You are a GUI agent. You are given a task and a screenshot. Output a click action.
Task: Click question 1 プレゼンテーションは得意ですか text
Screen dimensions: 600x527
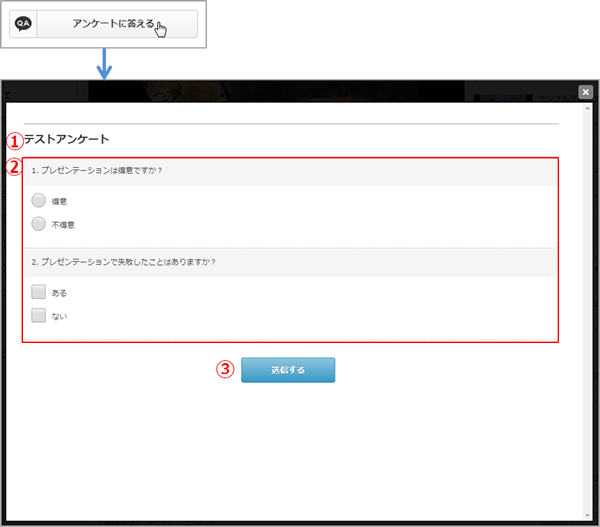97,170
